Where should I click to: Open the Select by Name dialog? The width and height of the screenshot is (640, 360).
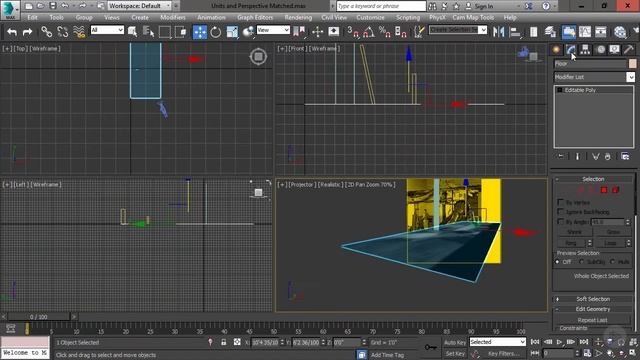(149, 32)
